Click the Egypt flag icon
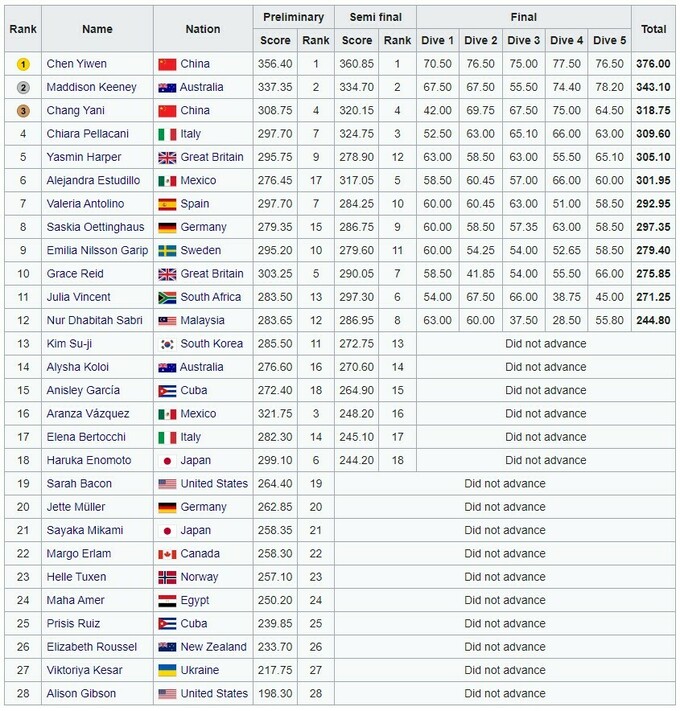Image resolution: width=680 pixels, height=711 pixels. tap(167, 601)
